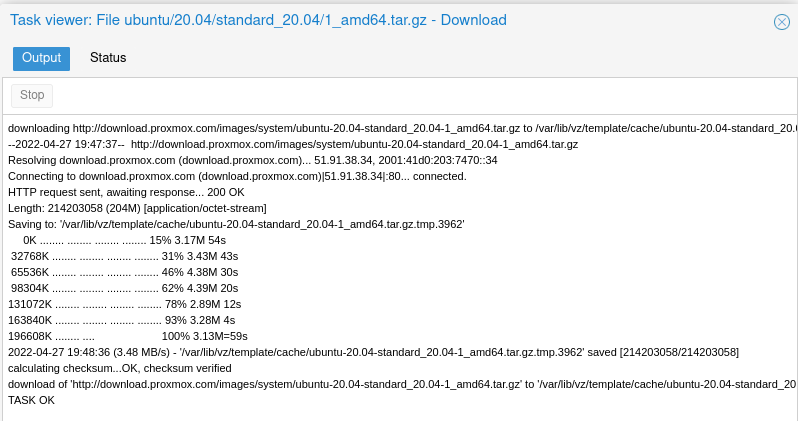Click the 'Connecting to download.proxmox.com' log line
Screen dimensions: 798x421
[x=237, y=176]
